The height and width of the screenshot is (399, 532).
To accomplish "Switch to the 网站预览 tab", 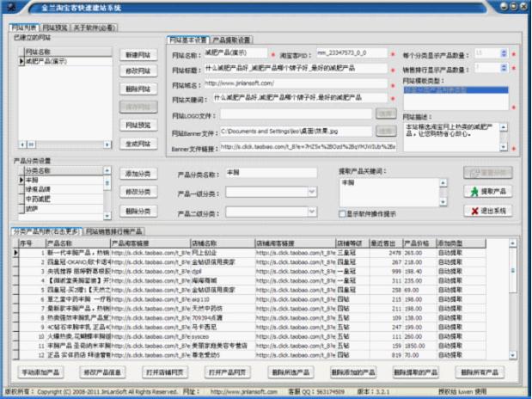I will [55, 28].
